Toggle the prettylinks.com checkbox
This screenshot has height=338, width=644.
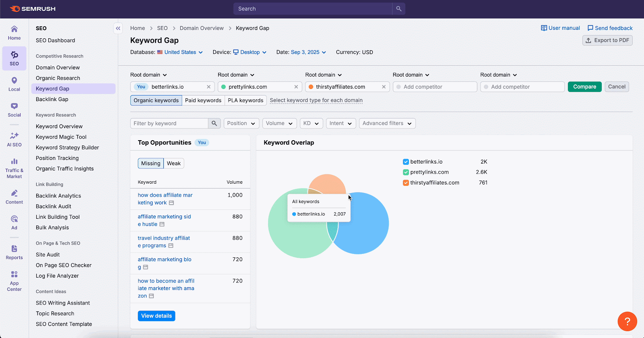(406, 172)
